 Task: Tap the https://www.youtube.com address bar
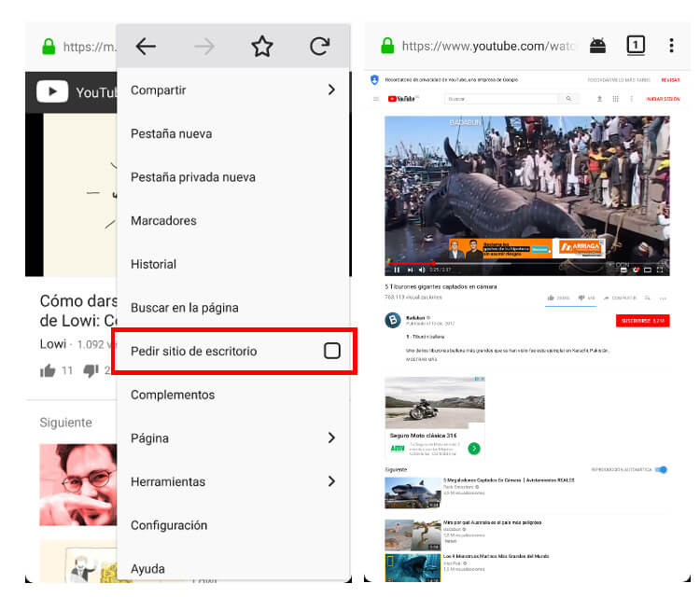[x=489, y=46]
